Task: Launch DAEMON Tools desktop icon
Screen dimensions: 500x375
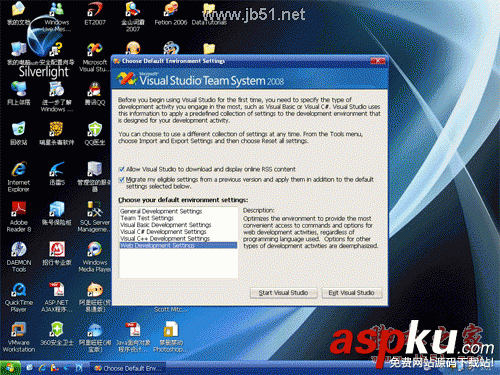Action: [x=19, y=256]
